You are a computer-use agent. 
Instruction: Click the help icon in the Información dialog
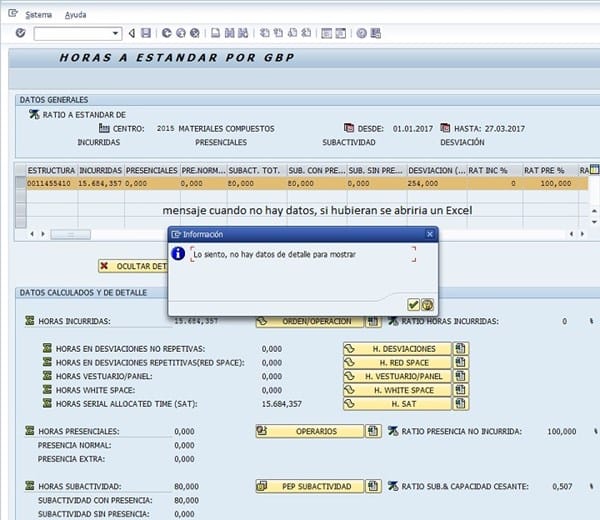point(427,305)
